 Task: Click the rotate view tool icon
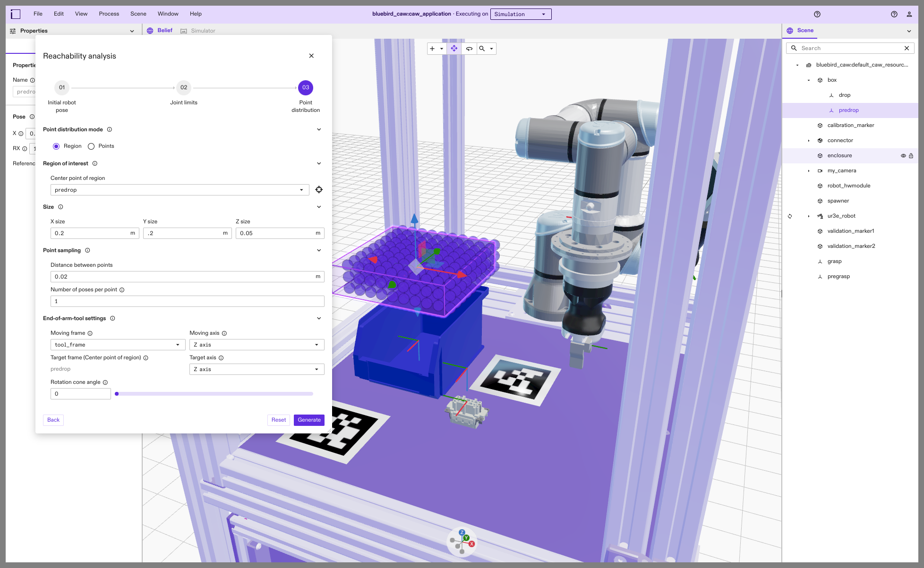click(x=469, y=49)
